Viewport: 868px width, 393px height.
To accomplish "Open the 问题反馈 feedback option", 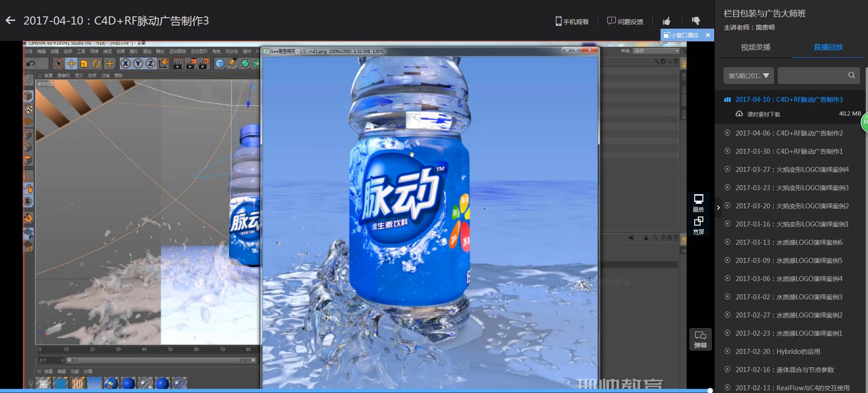I will 625,21.
